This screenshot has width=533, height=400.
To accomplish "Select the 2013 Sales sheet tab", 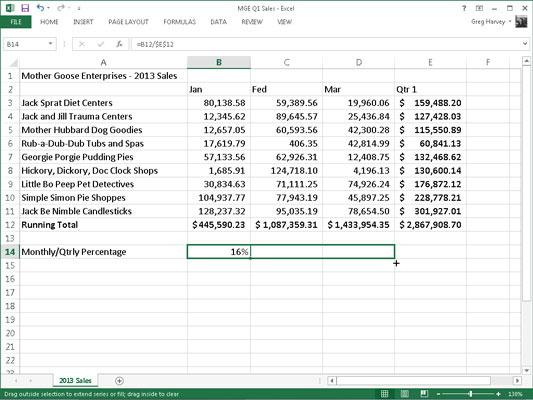I will 75,381.
